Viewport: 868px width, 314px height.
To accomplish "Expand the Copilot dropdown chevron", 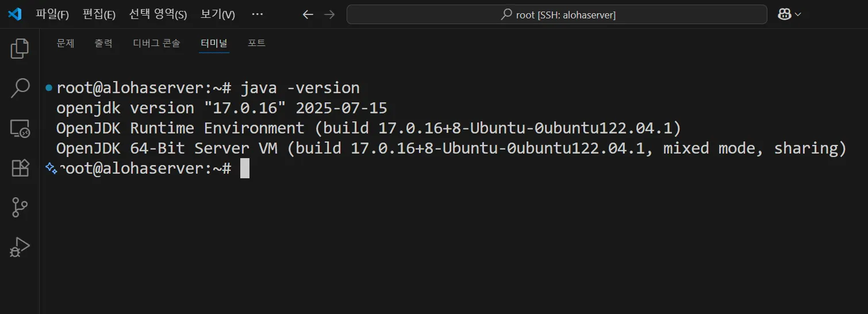I will coord(798,14).
